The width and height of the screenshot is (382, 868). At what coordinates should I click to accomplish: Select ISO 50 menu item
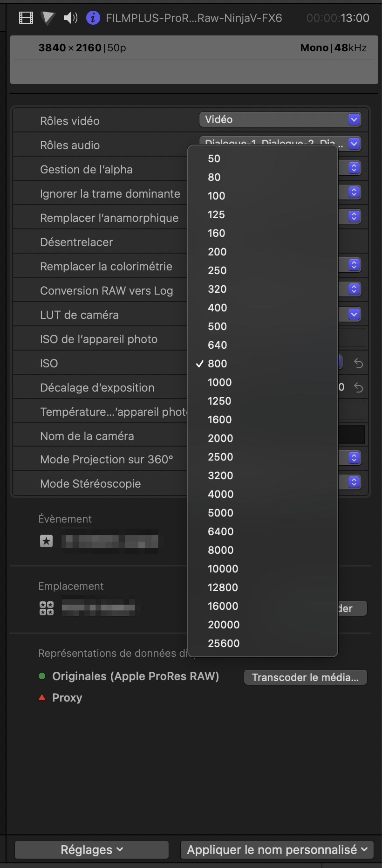pos(214,158)
